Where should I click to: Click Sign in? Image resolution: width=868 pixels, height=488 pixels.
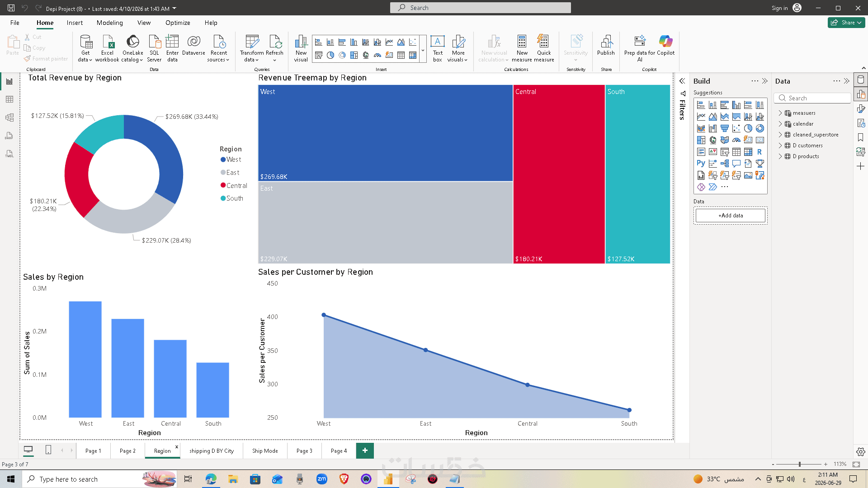click(x=786, y=8)
